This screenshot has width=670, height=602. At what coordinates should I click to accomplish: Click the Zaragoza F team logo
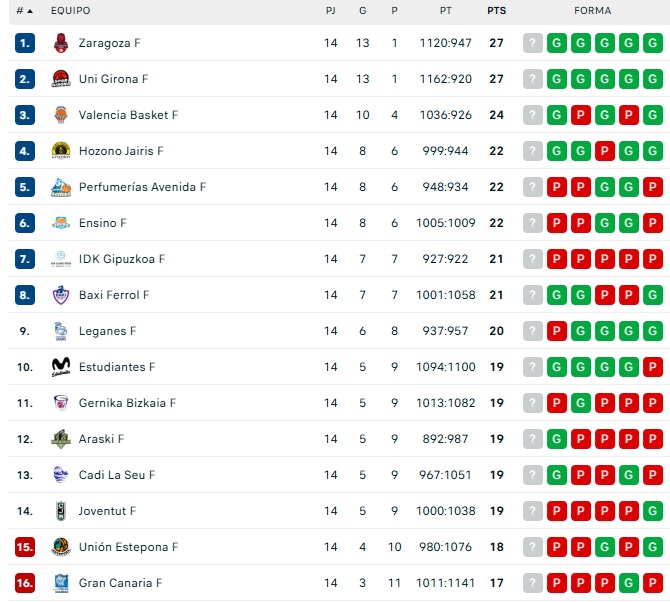coord(60,43)
